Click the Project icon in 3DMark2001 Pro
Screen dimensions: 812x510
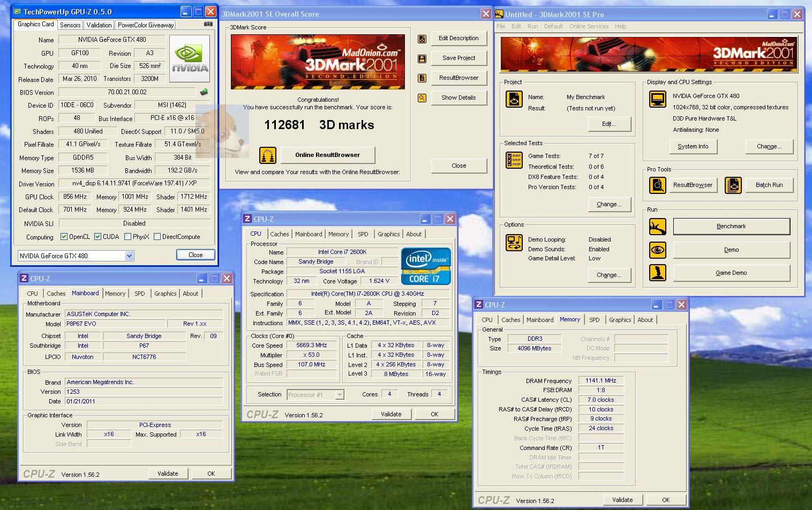(x=514, y=99)
